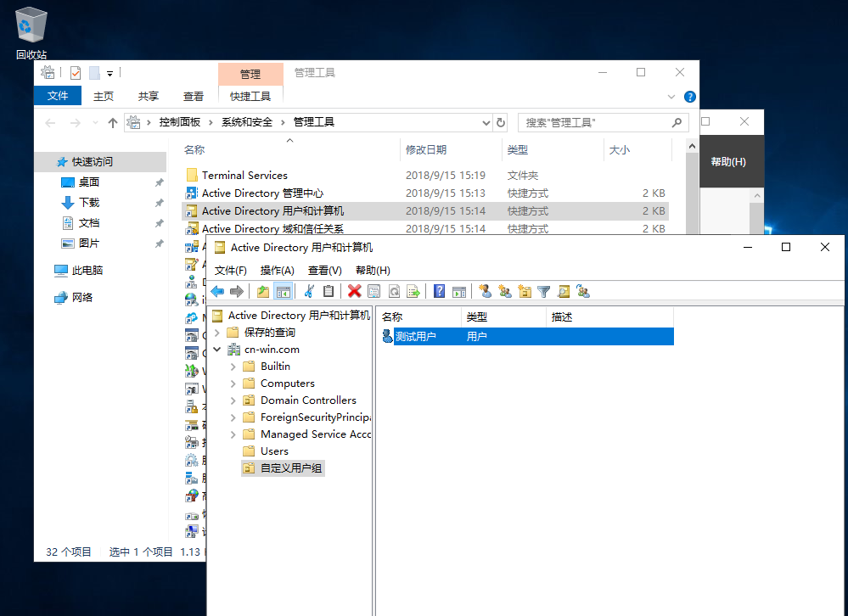Open 帮助(H) menu in AD Users window
The height and width of the screenshot is (616, 848).
(373, 270)
